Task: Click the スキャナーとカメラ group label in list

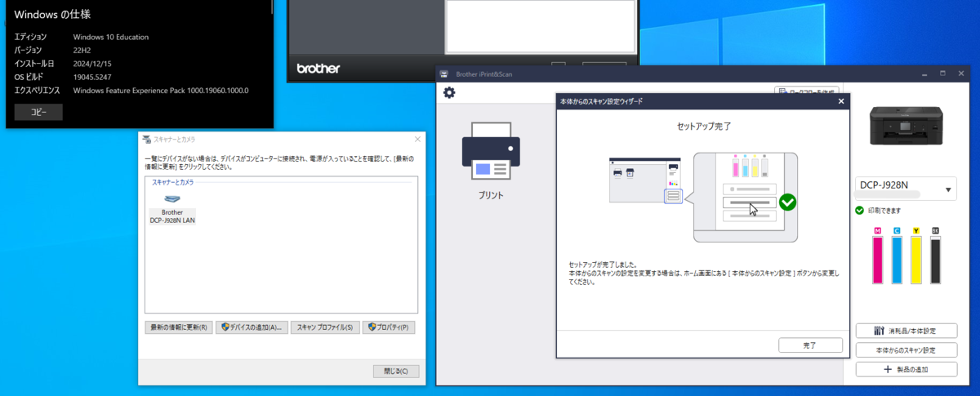Action: 172,181
